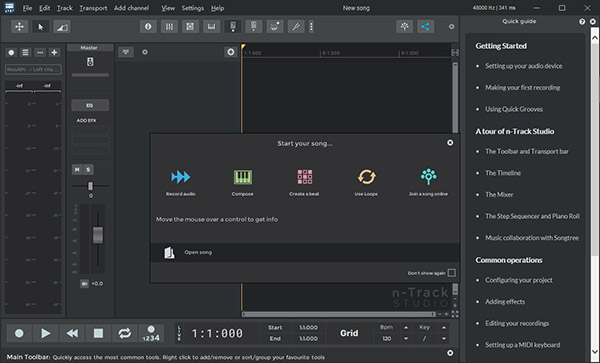Close the Start your song dialog

point(450,143)
